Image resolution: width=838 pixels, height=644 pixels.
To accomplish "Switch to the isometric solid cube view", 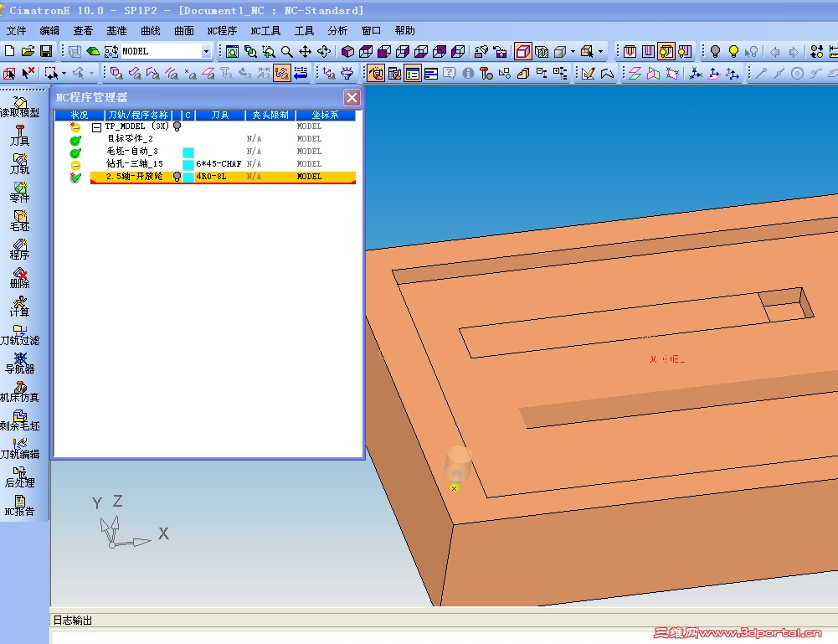I will [x=347, y=51].
